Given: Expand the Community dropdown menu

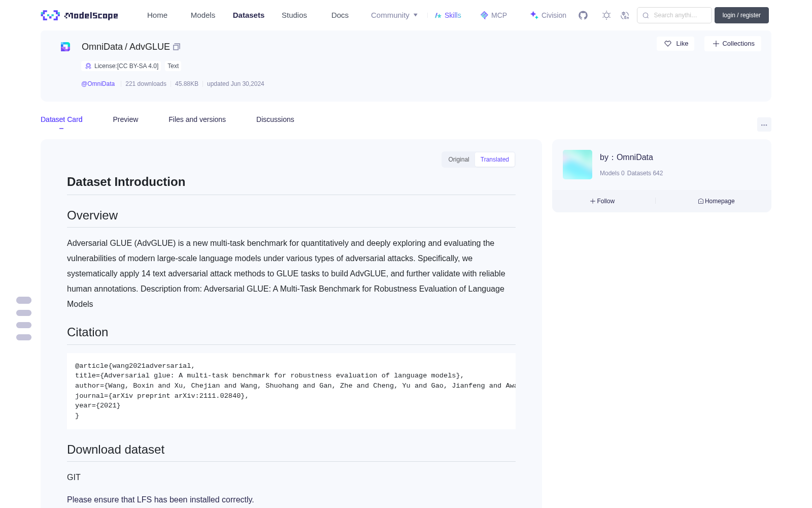Looking at the screenshot, I should [394, 15].
